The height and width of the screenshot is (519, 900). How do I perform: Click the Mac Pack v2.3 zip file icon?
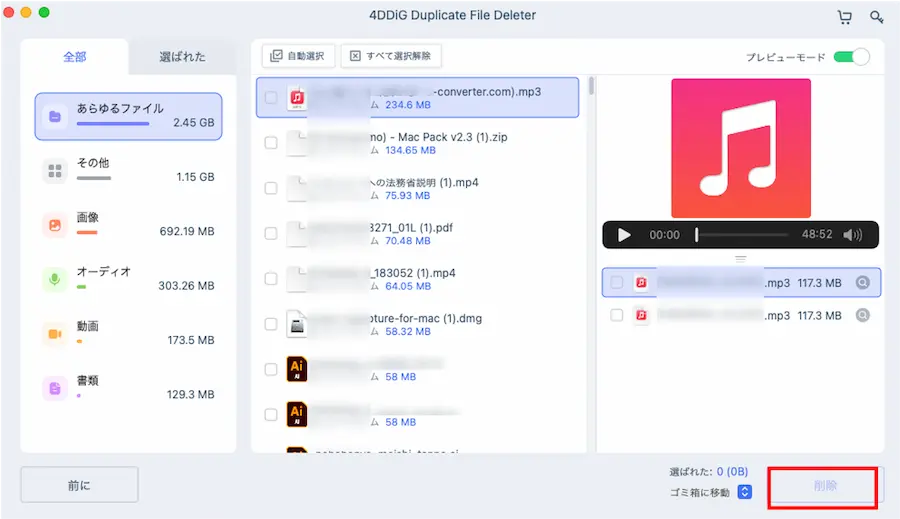(x=297, y=143)
